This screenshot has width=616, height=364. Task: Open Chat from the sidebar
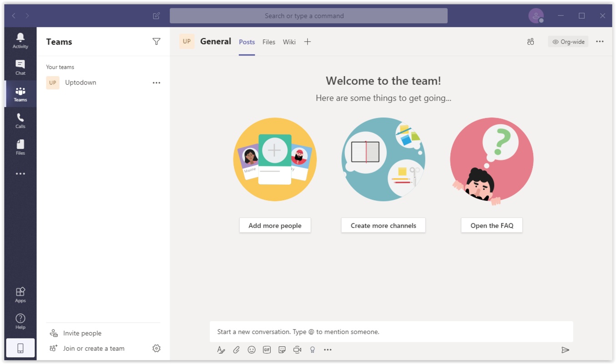tap(20, 67)
